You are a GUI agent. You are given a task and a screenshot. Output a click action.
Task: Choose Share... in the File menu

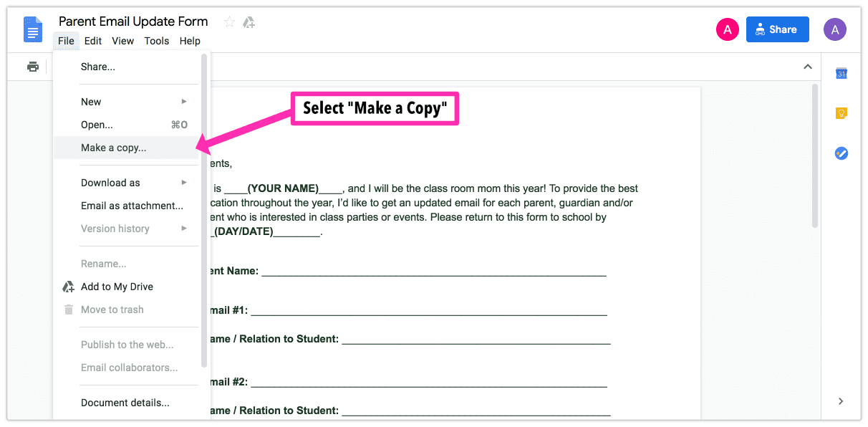click(127, 67)
